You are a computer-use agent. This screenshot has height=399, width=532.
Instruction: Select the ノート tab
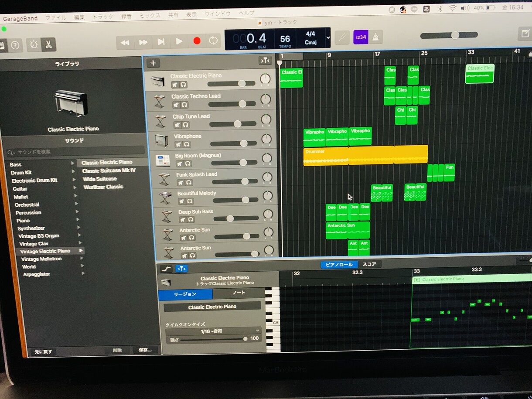pyautogui.click(x=239, y=293)
